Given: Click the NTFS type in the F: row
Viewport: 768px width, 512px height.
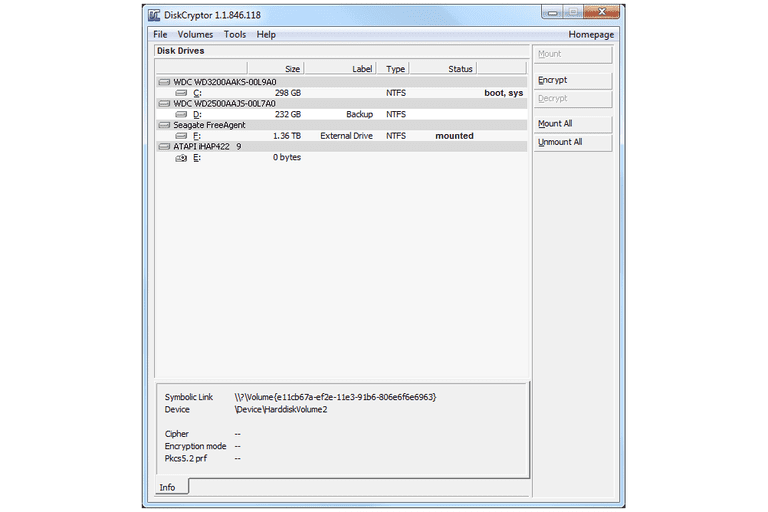Looking at the screenshot, I should pos(396,136).
